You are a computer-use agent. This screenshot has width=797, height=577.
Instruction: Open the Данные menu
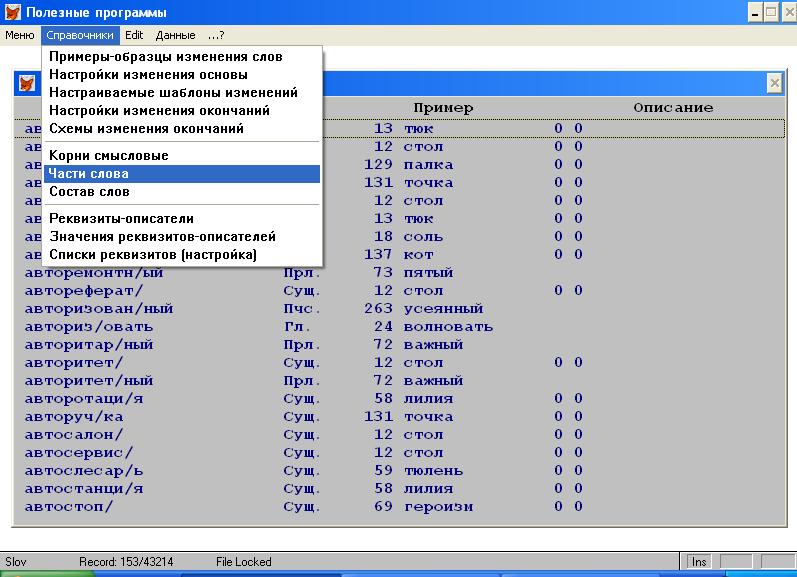tap(175, 35)
